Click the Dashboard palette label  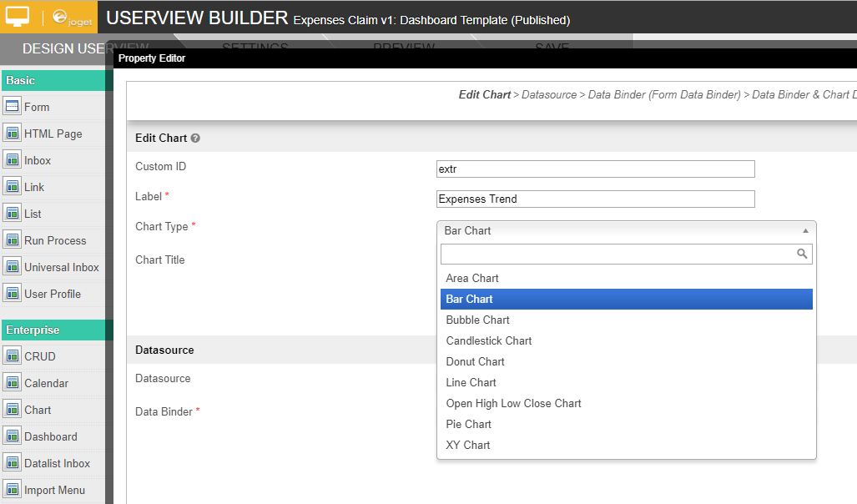[x=50, y=436]
